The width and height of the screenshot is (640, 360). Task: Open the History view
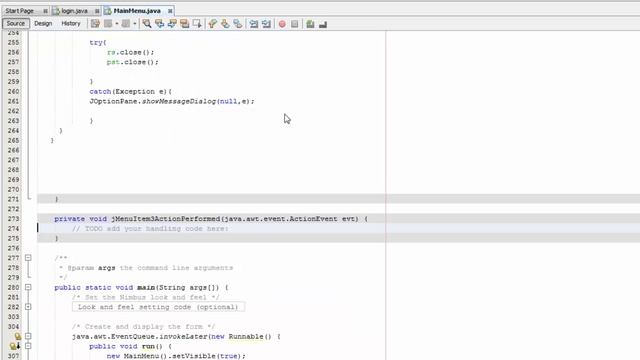71,23
